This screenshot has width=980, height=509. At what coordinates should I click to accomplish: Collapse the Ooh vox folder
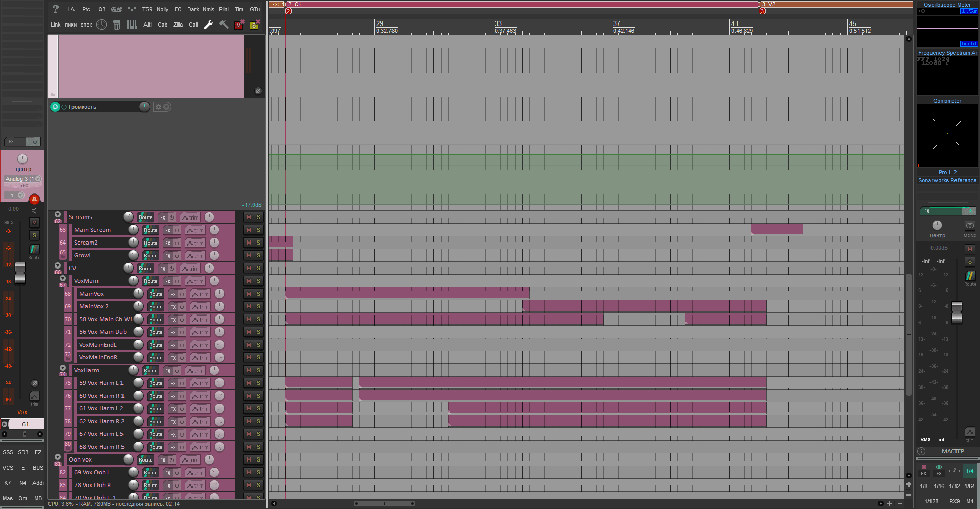click(58, 457)
